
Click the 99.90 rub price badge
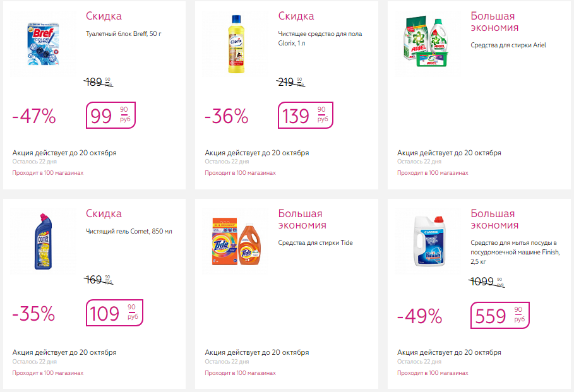[x=111, y=116]
